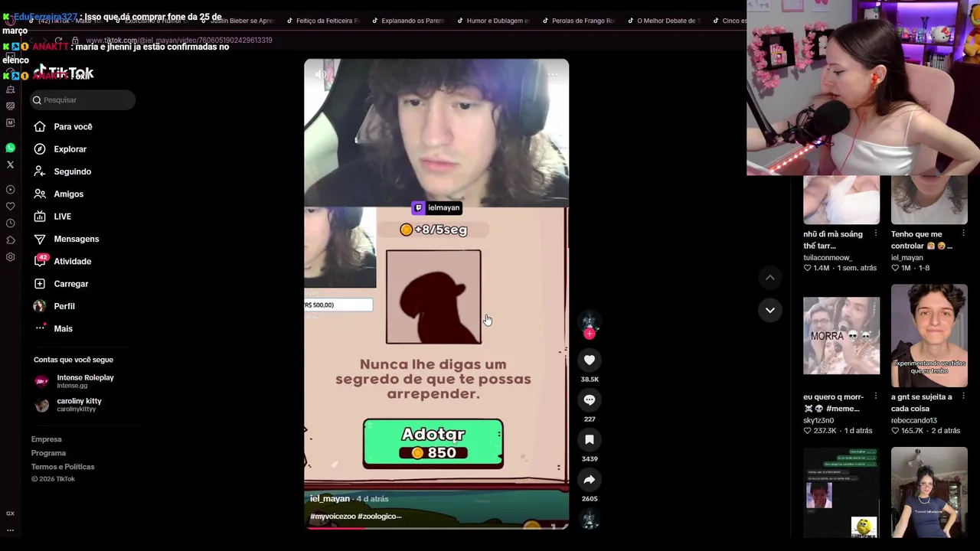Click the Seguindo person icon
The image size is (980, 551).
click(40, 171)
